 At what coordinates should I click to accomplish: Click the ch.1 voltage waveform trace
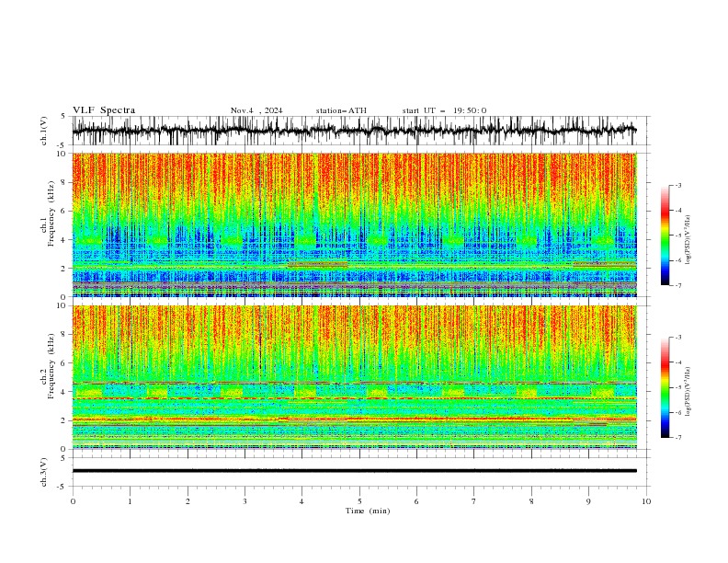click(x=354, y=131)
